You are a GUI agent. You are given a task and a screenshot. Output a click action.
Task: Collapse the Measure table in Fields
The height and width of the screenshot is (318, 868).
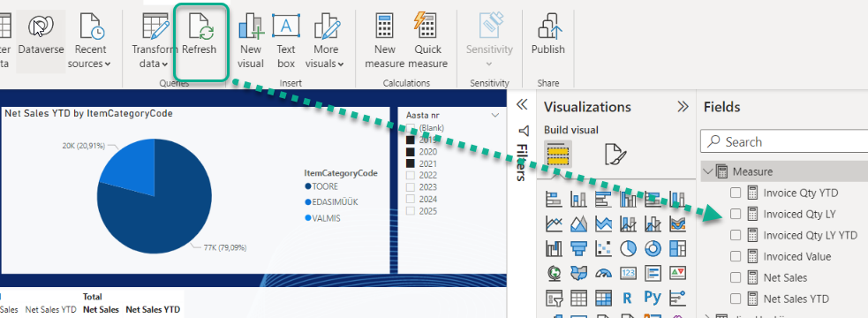[x=708, y=171]
